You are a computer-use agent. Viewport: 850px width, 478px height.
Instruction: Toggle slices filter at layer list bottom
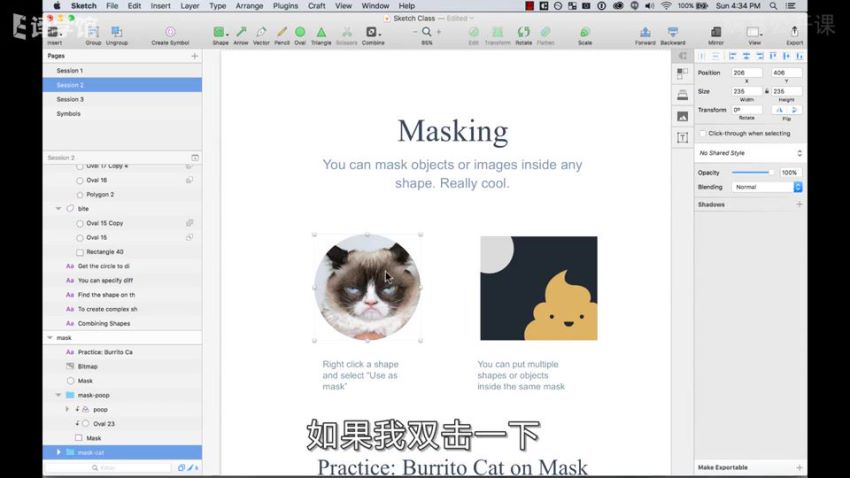(x=190, y=468)
